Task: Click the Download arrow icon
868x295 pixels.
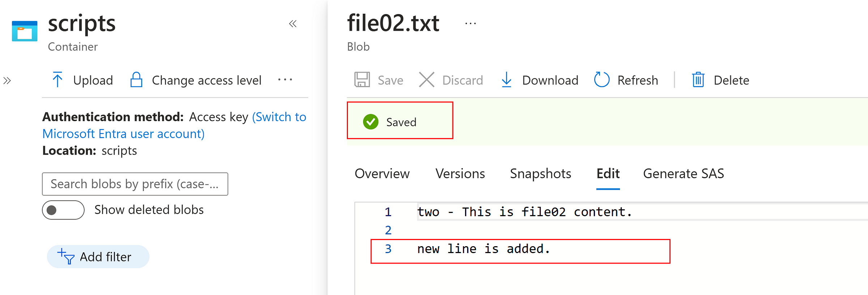Action: [507, 80]
